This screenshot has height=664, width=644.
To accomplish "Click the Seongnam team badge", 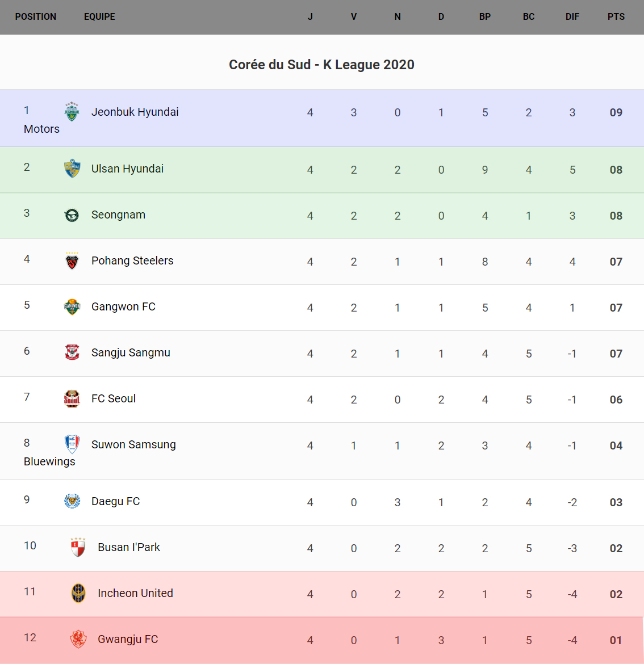I will pyautogui.click(x=72, y=215).
